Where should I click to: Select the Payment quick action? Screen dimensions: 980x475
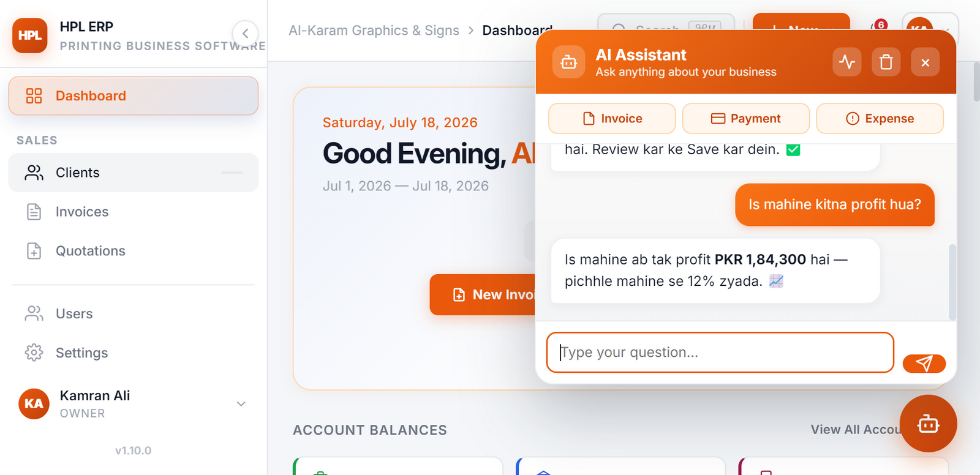pyautogui.click(x=745, y=118)
